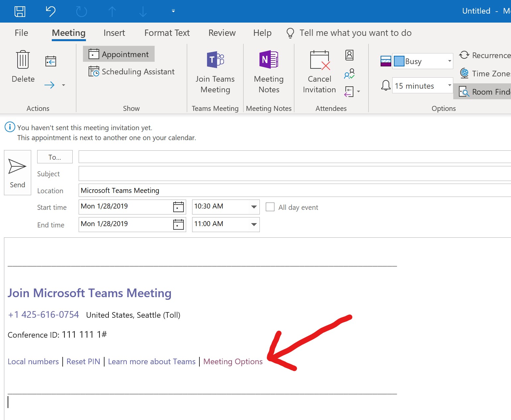Expand the Busy show-as dropdown
511x420 pixels.
coord(449,61)
